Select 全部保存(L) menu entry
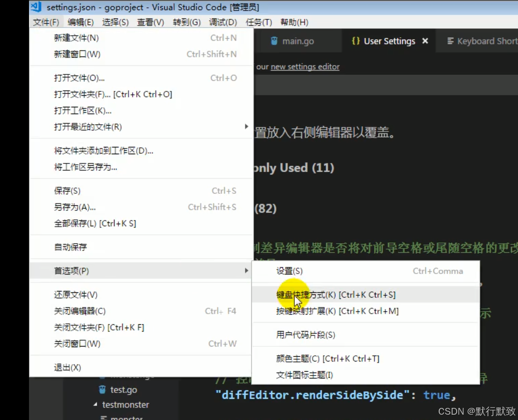This screenshot has height=420, width=518. click(x=142, y=223)
